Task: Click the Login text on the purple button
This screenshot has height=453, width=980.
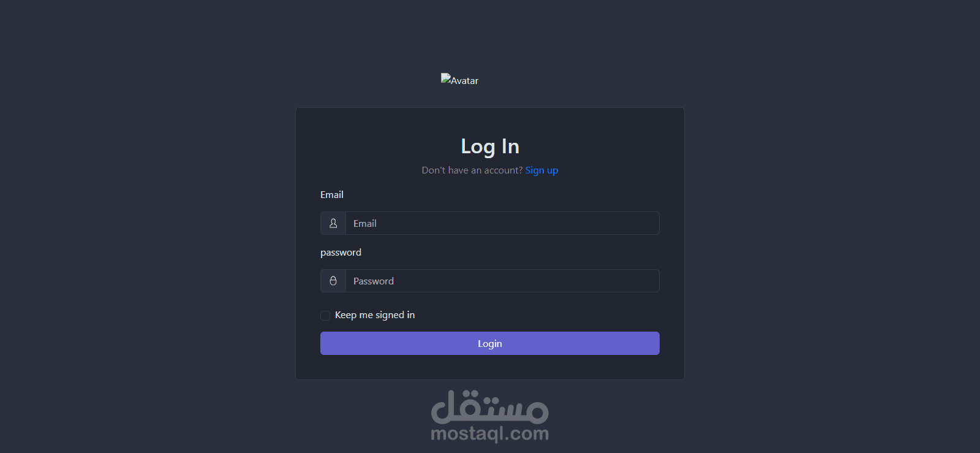Action: point(490,344)
